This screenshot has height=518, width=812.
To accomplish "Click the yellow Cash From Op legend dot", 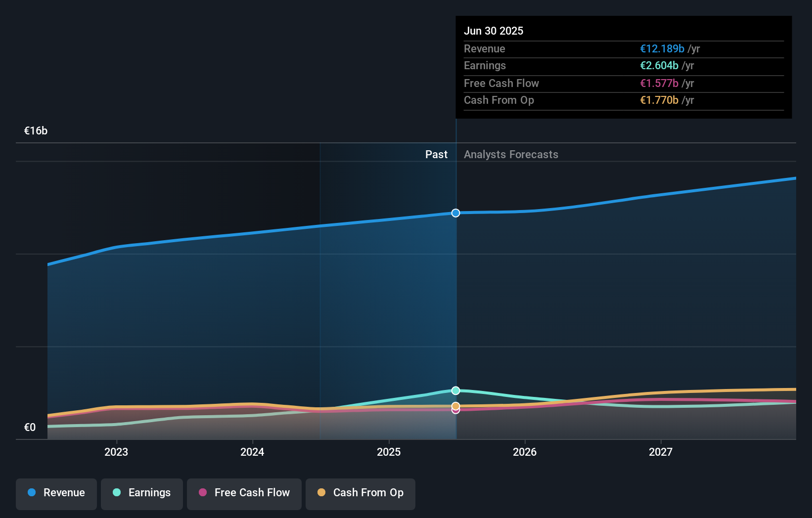I will (322, 493).
